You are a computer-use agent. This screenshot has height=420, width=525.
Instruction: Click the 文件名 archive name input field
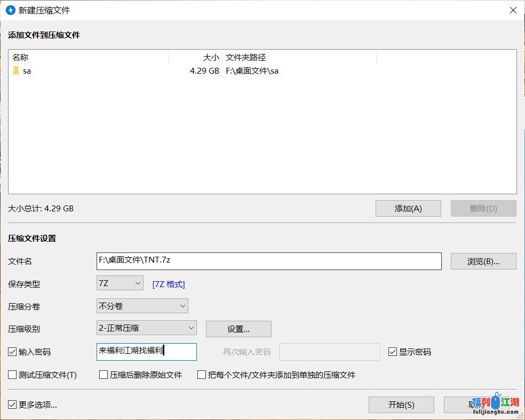(267, 261)
